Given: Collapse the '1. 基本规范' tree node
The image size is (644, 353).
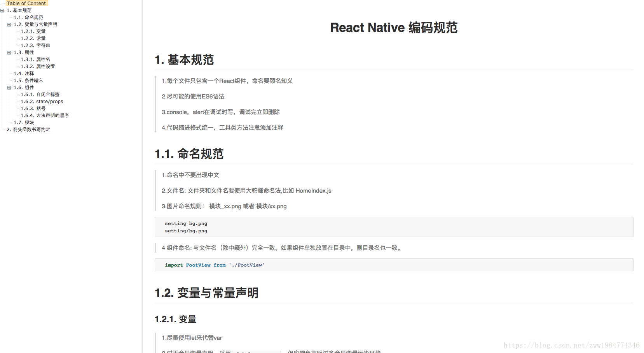Looking at the screenshot, I should click(2, 11).
